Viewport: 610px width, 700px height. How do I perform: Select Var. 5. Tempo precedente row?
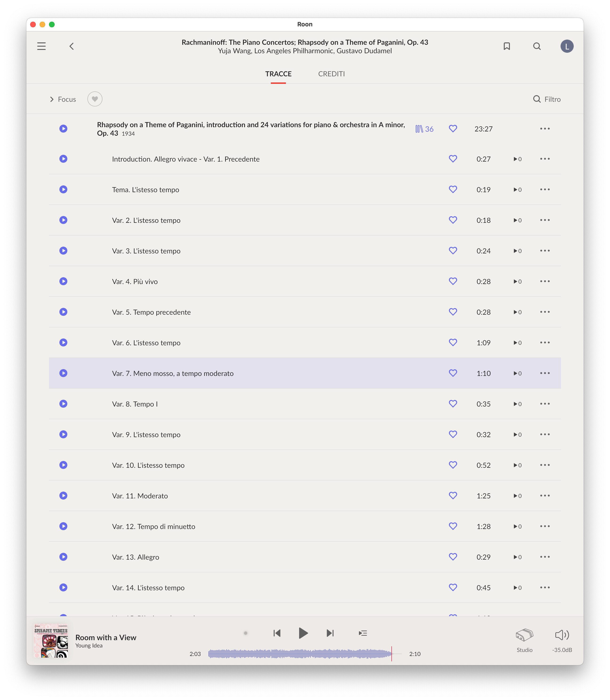tap(305, 312)
